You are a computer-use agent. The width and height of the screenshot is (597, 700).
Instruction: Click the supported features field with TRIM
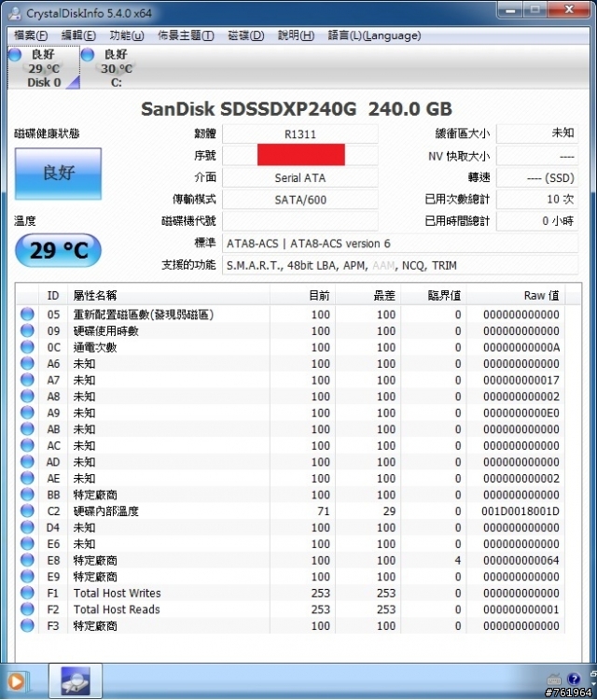[400, 265]
